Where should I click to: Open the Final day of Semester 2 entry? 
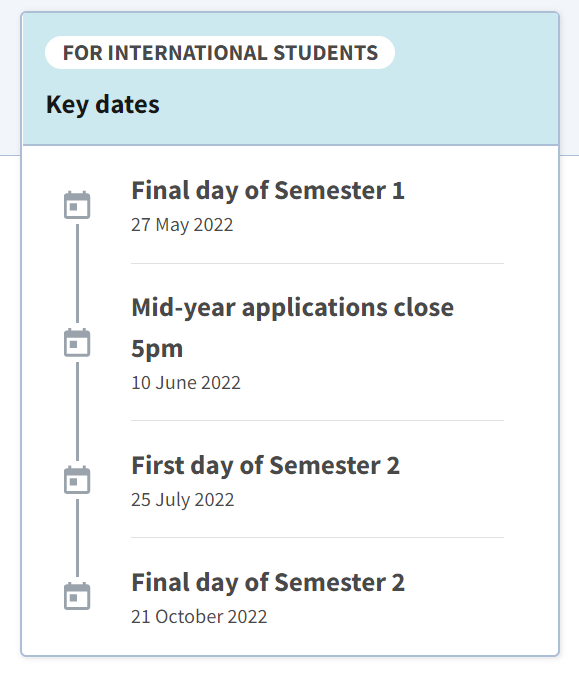(x=268, y=582)
